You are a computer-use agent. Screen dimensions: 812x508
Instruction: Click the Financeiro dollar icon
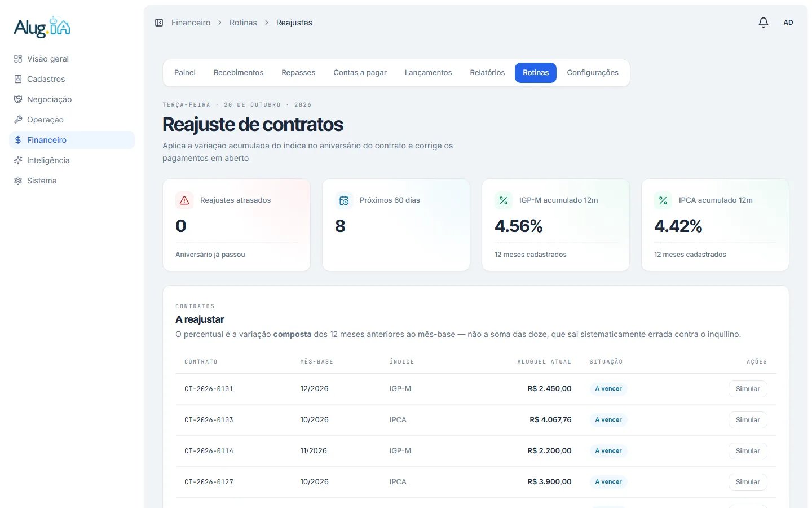coord(18,140)
